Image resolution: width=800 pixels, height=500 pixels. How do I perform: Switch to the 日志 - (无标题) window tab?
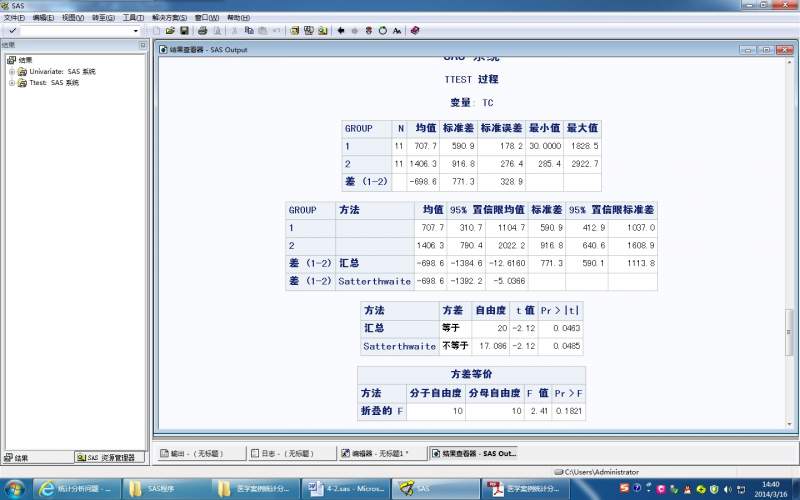tap(292, 453)
